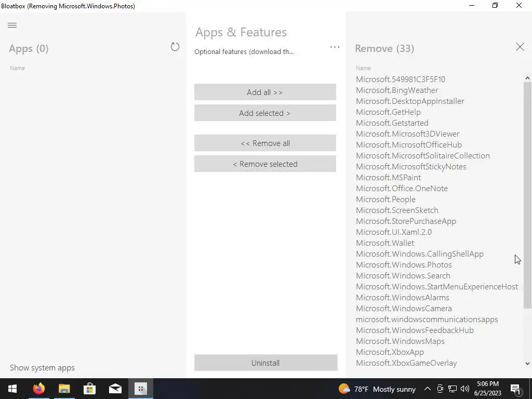The image size is (532, 399).
Task: Select Microsoft.549981C3F5F10 in Remove list
Action: (401, 79)
